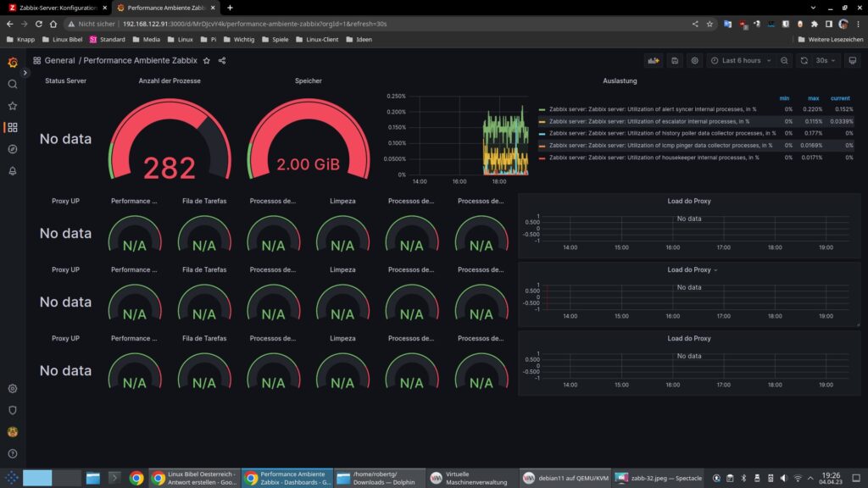Viewport: 868px width, 488px height.
Task: Save the dashboard with the disk icon
Action: pyautogui.click(x=675, y=60)
